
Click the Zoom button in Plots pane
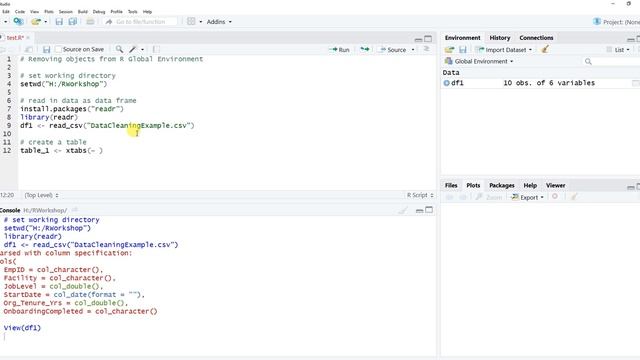tap(489, 197)
